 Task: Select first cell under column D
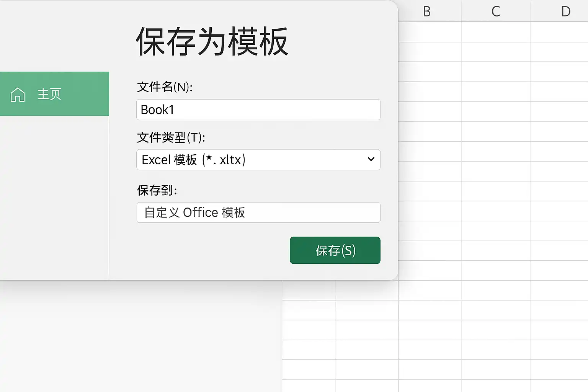[560, 32]
